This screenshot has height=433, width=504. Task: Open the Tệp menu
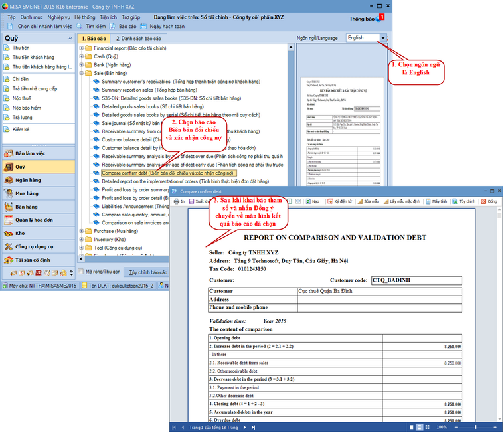11,17
